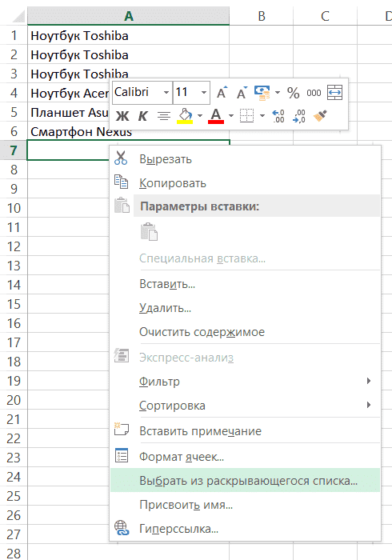Decrease font size in mini toolbar
Screen dimensions: 392x560
coord(242,93)
